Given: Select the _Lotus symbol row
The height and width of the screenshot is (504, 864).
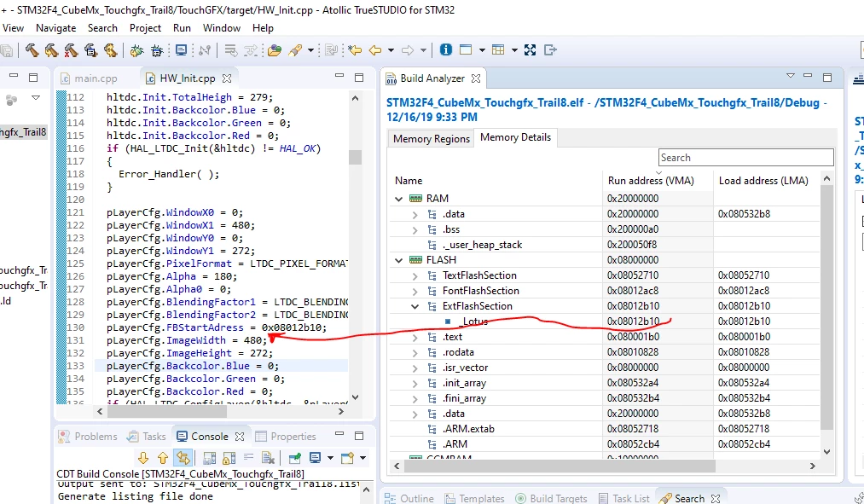Looking at the screenshot, I should pos(605,322).
